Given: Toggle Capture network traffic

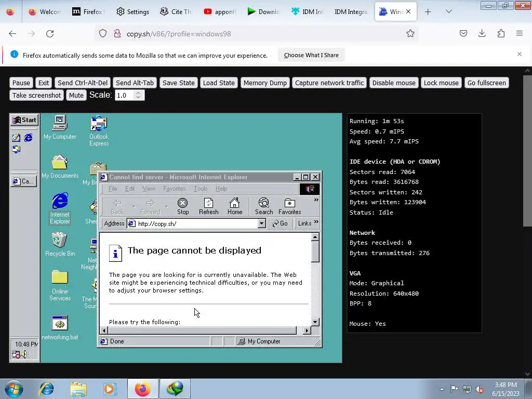Looking at the screenshot, I should pyautogui.click(x=329, y=83).
